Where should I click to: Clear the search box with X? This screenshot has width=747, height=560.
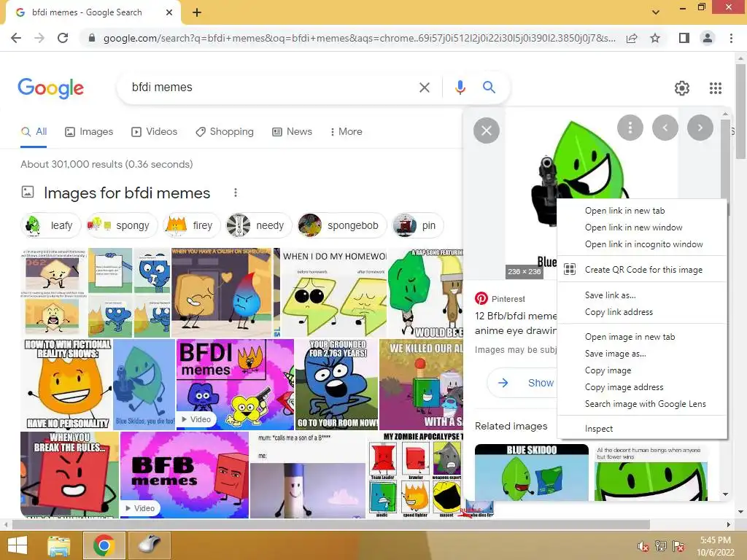[424, 87]
